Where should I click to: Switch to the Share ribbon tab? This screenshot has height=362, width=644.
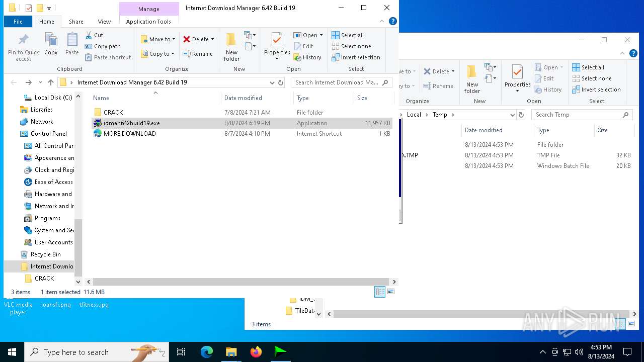click(76, 22)
